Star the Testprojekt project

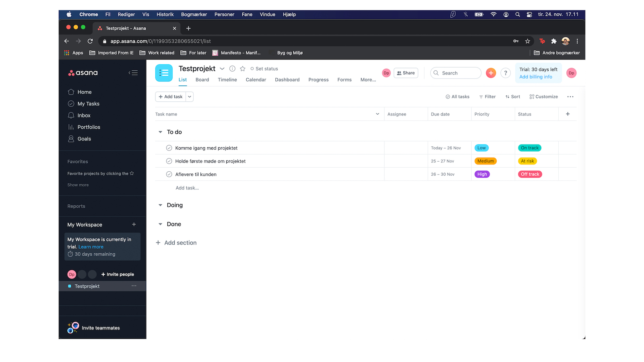[x=242, y=68]
